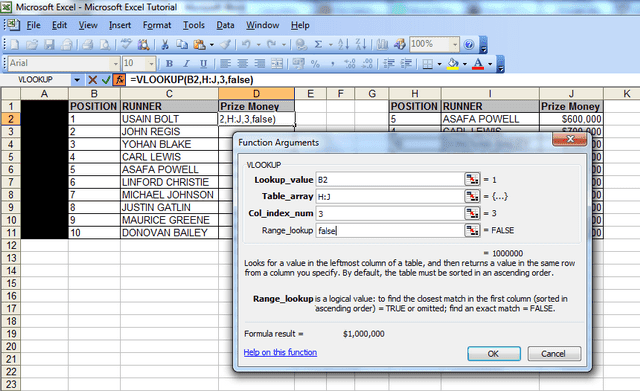Screen dimensions: 640x391
Task: Open the Data menu
Action: pyautogui.click(x=225, y=25)
